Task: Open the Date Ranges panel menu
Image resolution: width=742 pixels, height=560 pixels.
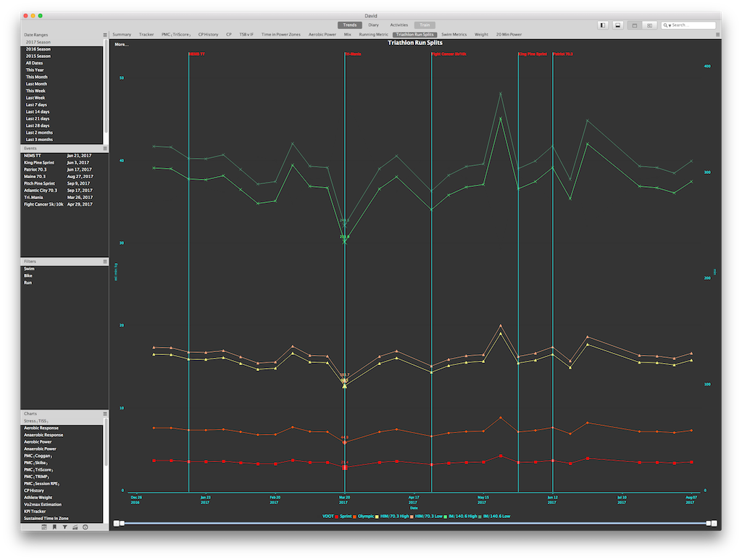Action: click(x=104, y=35)
